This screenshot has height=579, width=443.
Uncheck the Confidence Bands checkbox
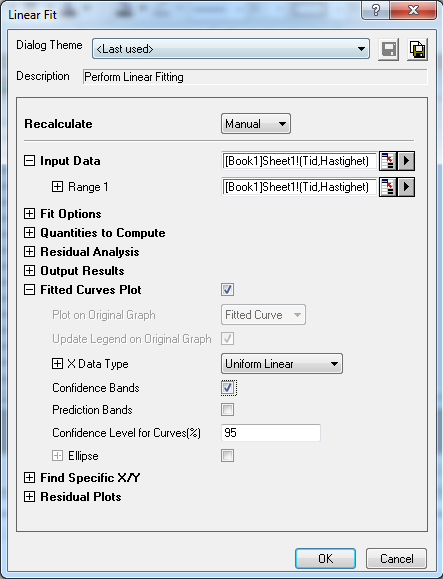(228, 388)
